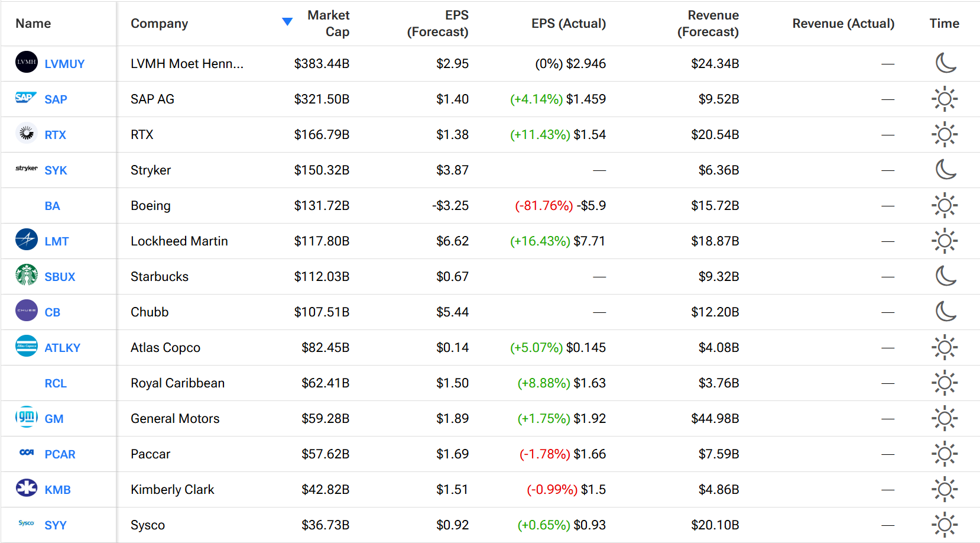Sort by the Company column header
The width and height of the screenshot is (980, 543).
160,24
